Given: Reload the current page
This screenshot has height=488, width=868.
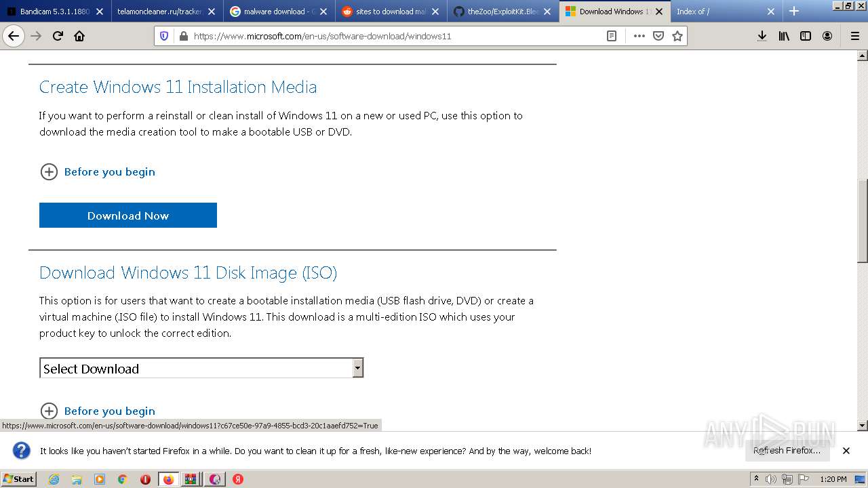Looking at the screenshot, I should point(58,36).
